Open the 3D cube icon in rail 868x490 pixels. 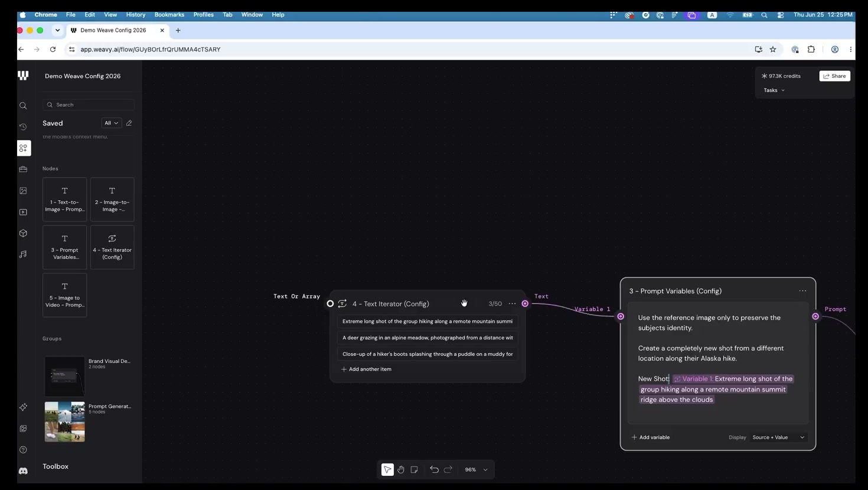click(x=23, y=233)
